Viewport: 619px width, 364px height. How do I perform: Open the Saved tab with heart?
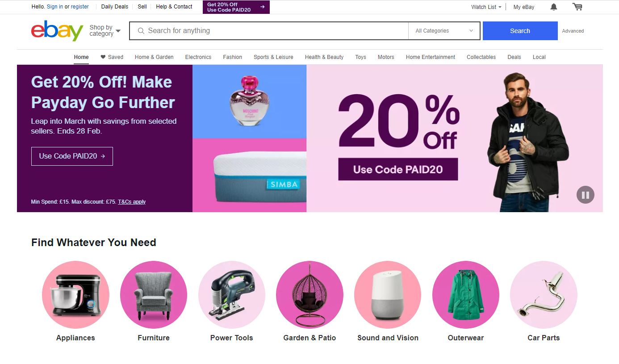pyautogui.click(x=112, y=57)
